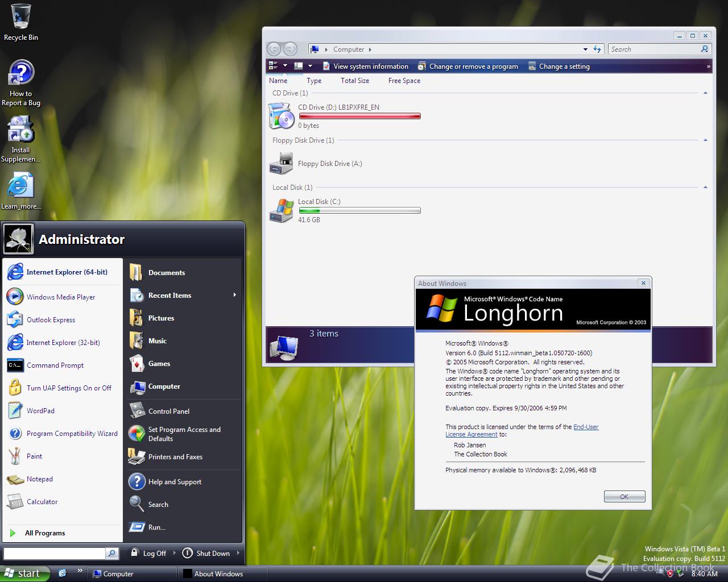Image resolution: width=728 pixels, height=582 pixels.
Task: Launch Paint
Action: 62,456
